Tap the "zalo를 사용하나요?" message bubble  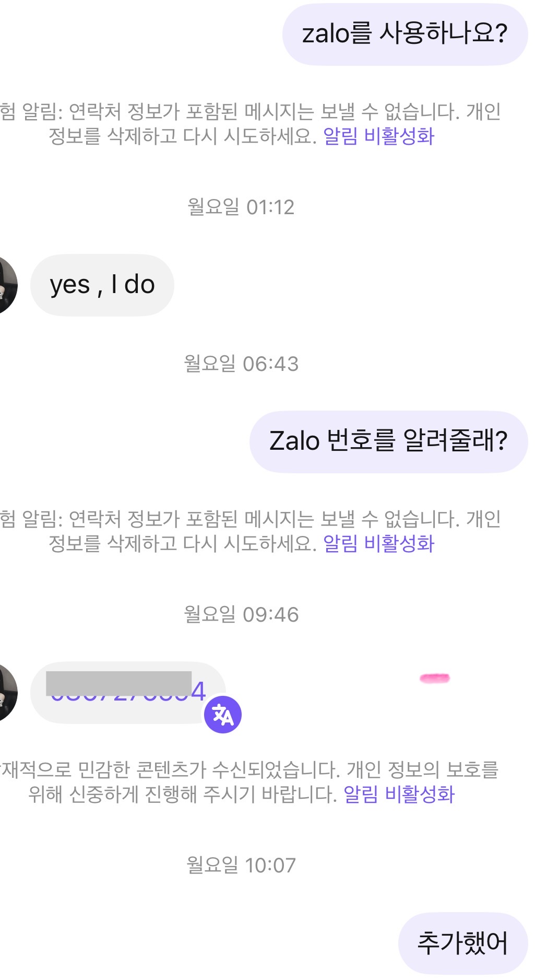click(405, 34)
